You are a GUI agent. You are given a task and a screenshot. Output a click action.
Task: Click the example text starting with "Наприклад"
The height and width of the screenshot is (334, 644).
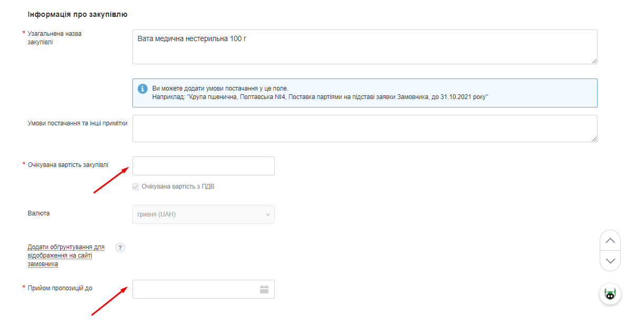(320, 97)
